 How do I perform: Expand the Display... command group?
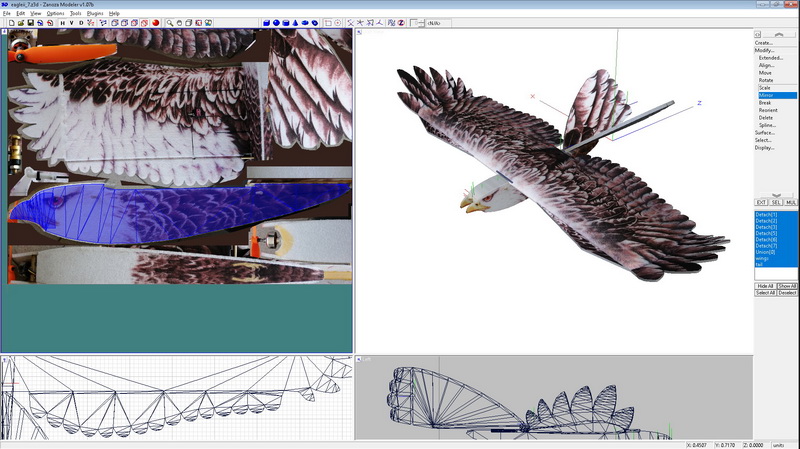tap(765, 147)
